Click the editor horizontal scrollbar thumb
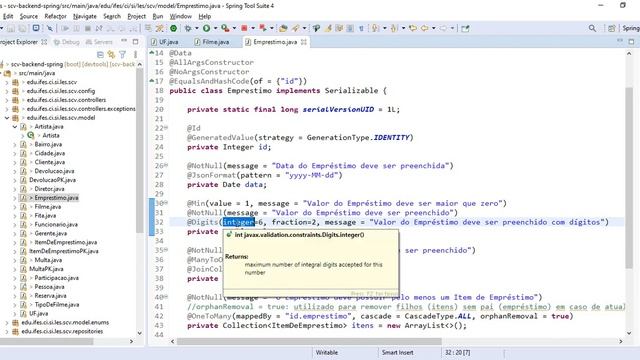Screen dimensions: 640x360 click(x=309, y=341)
